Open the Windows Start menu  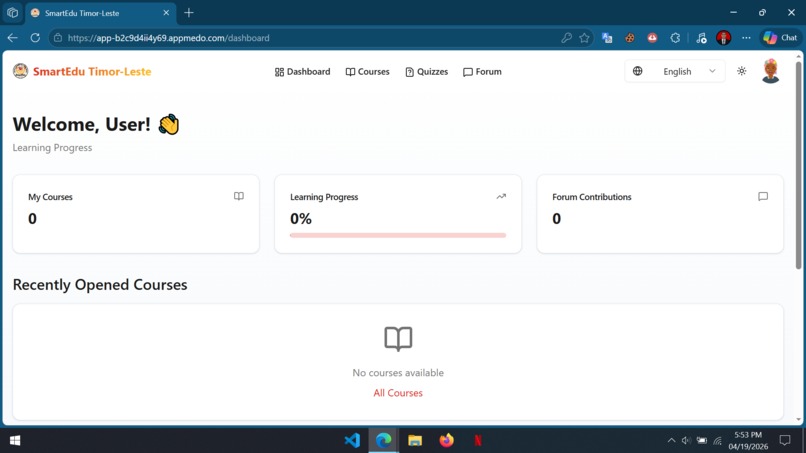(x=15, y=441)
